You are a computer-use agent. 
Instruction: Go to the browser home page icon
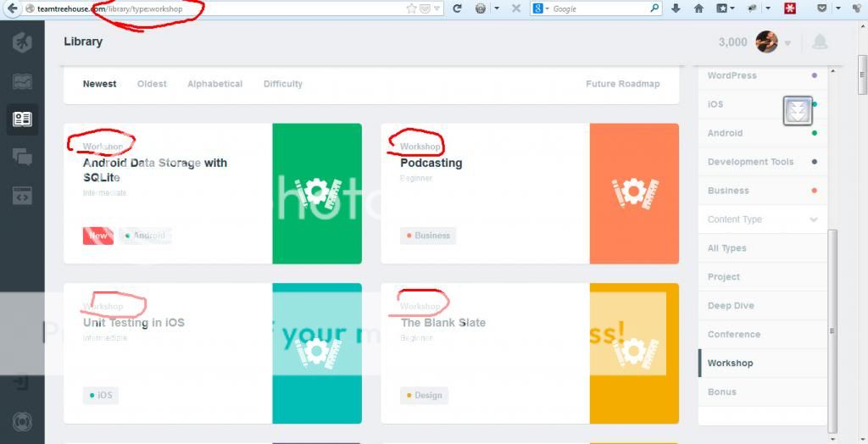699,8
